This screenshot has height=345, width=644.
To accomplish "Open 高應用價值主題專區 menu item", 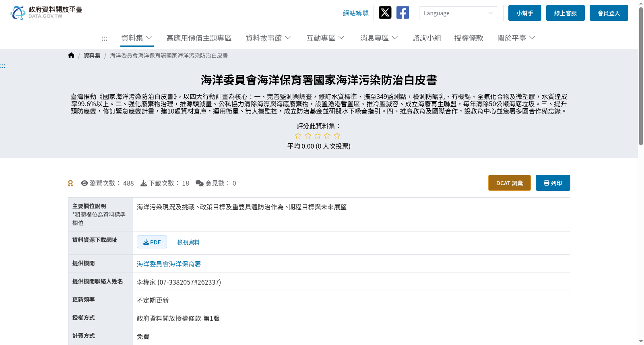I will 199,38.
